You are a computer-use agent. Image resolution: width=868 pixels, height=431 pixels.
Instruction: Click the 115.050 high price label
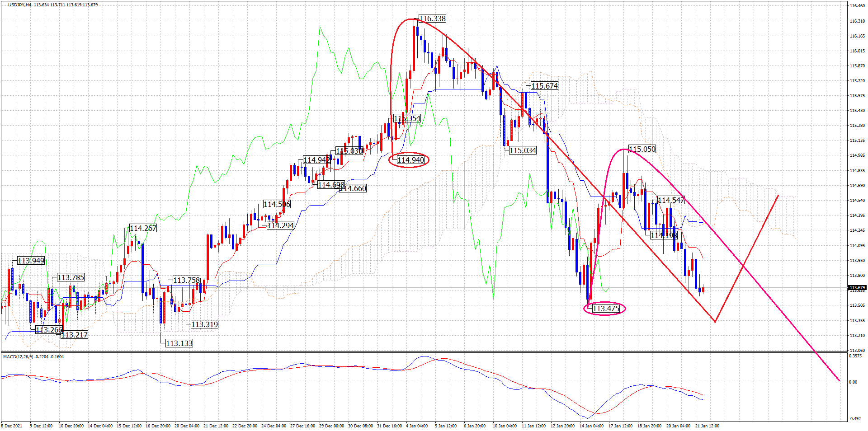click(x=642, y=149)
